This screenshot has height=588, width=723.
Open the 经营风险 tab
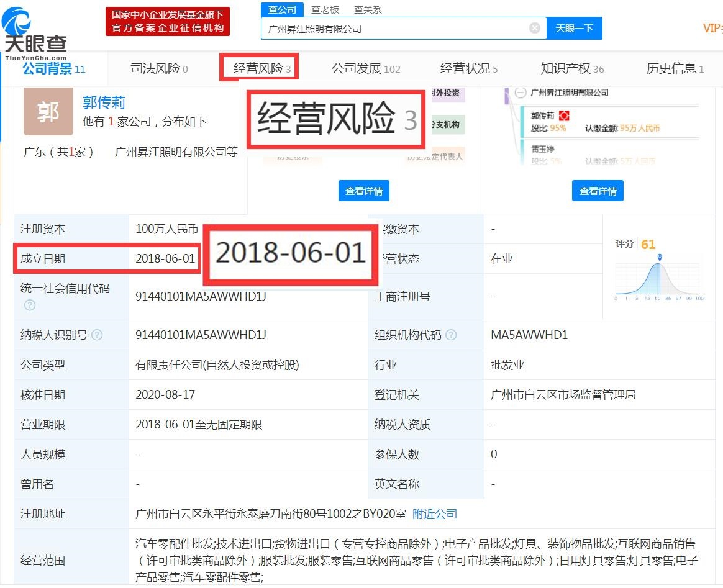point(259,69)
